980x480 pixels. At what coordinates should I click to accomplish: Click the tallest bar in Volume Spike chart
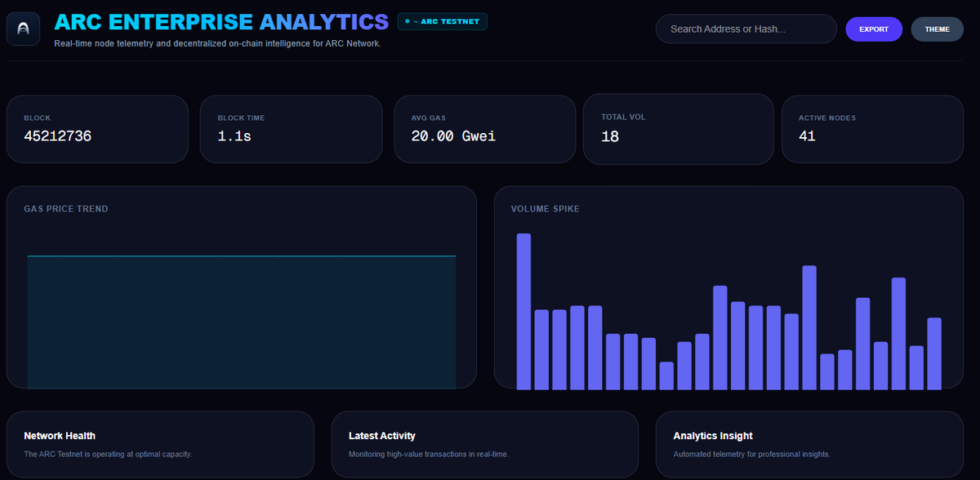pyautogui.click(x=523, y=311)
